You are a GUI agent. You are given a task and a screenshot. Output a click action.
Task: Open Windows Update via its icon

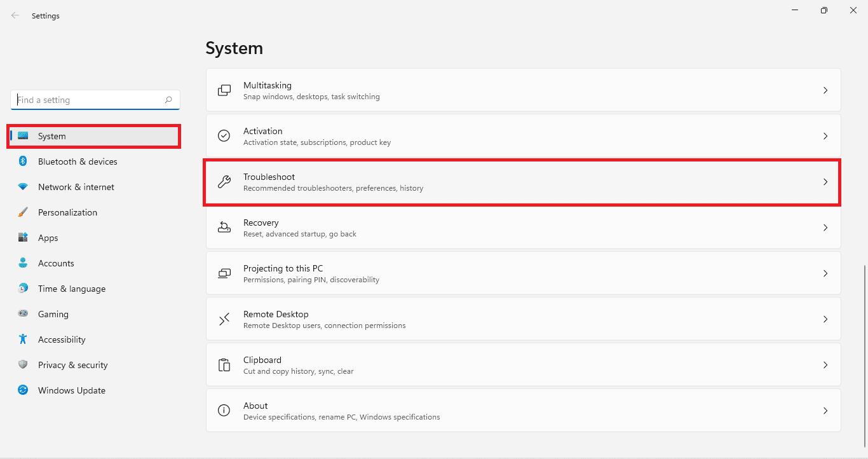click(23, 390)
